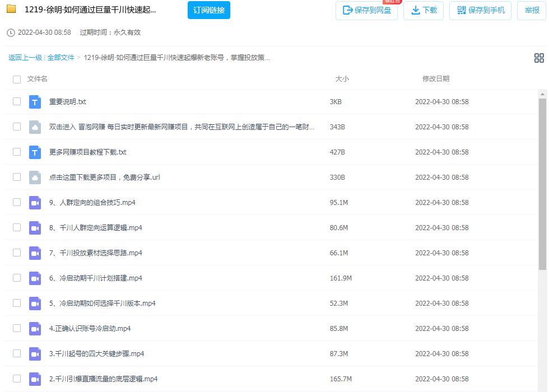Click the text file icon for 重要说明.txt
Viewport: 549px width, 392px height.
pyautogui.click(x=35, y=102)
